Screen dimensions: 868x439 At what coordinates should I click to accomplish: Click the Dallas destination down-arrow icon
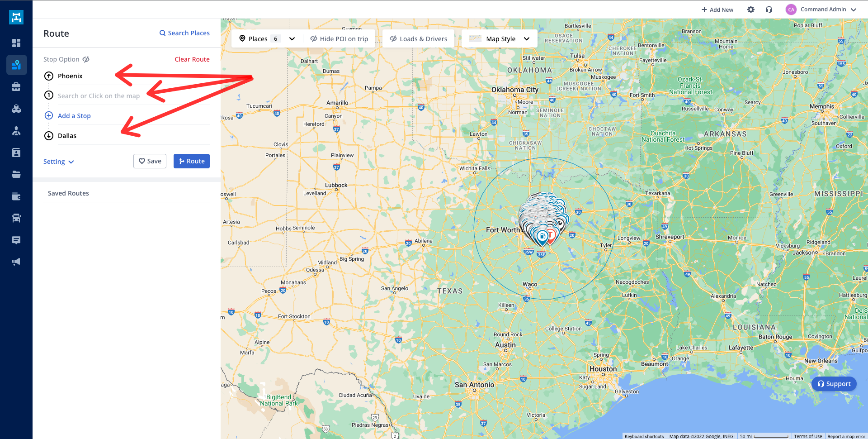[x=49, y=136]
